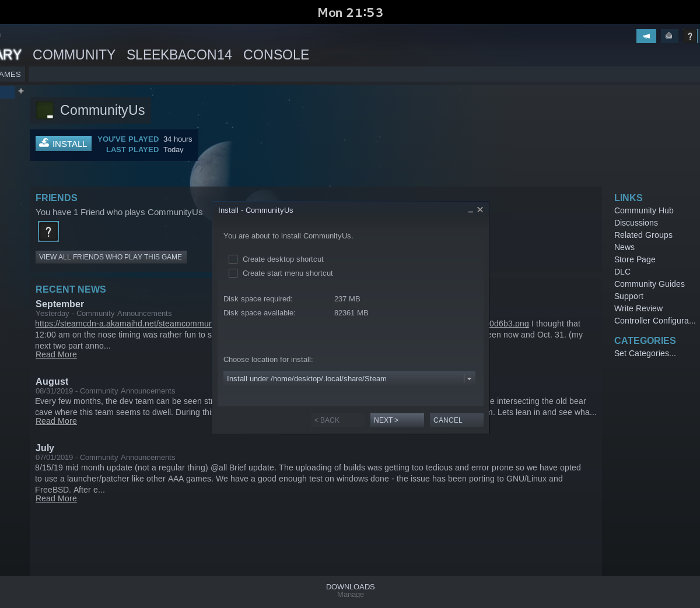Open the August news headline
Viewport: 700px width, 608px height.
tap(52, 382)
